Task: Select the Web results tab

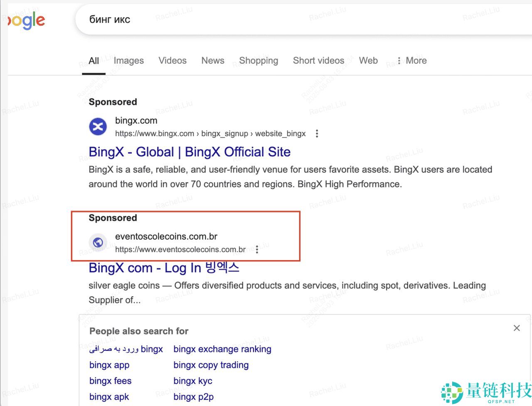Action: point(368,61)
